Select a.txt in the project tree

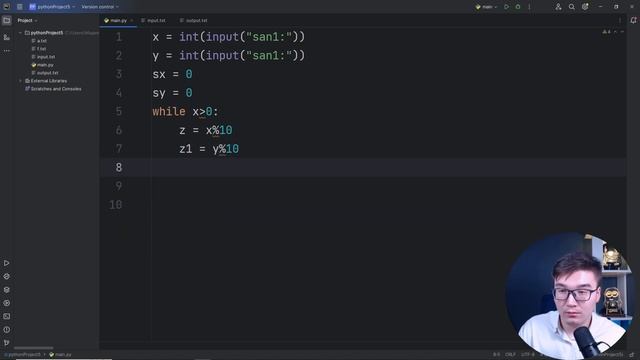[39, 41]
